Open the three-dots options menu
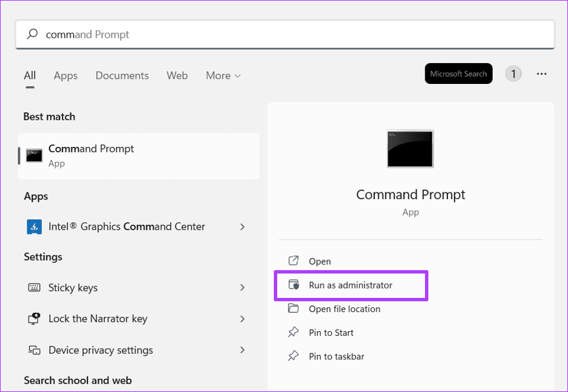The height and width of the screenshot is (392, 568). click(x=542, y=74)
